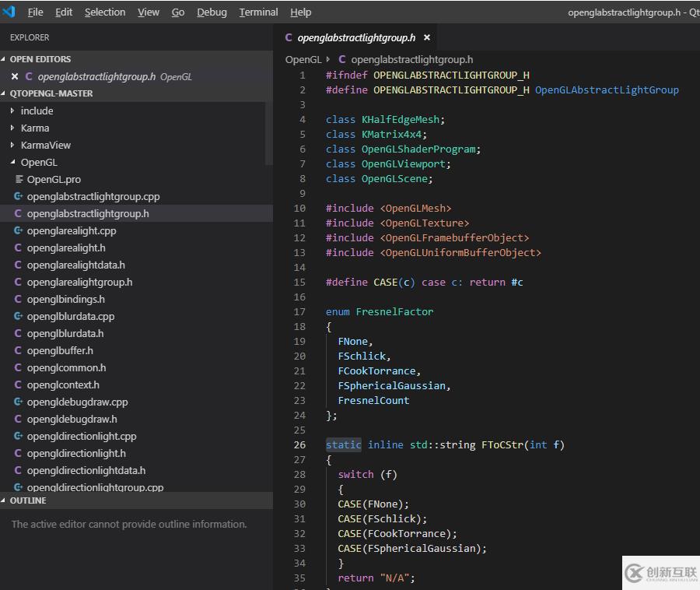Collapse the OpenGL folder
This screenshot has width=700, height=590.
[x=12, y=162]
